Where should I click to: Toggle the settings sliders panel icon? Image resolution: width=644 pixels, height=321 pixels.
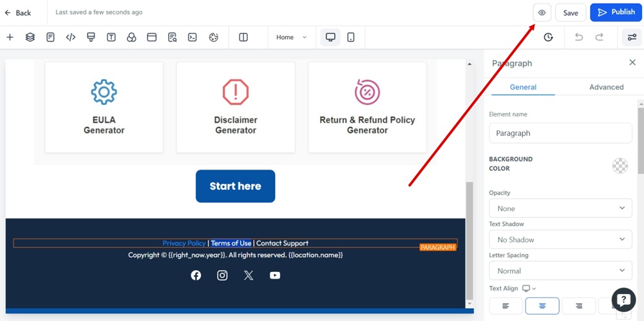pos(632,37)
